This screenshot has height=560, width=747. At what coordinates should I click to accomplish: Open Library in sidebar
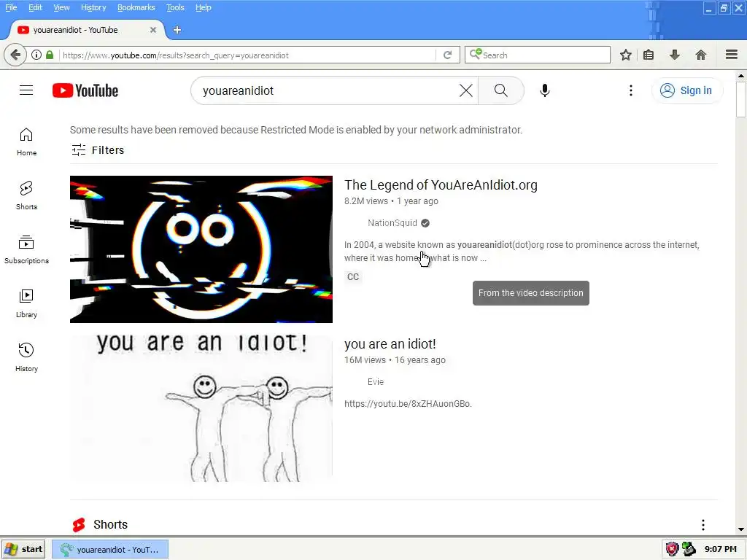(26, 304)
